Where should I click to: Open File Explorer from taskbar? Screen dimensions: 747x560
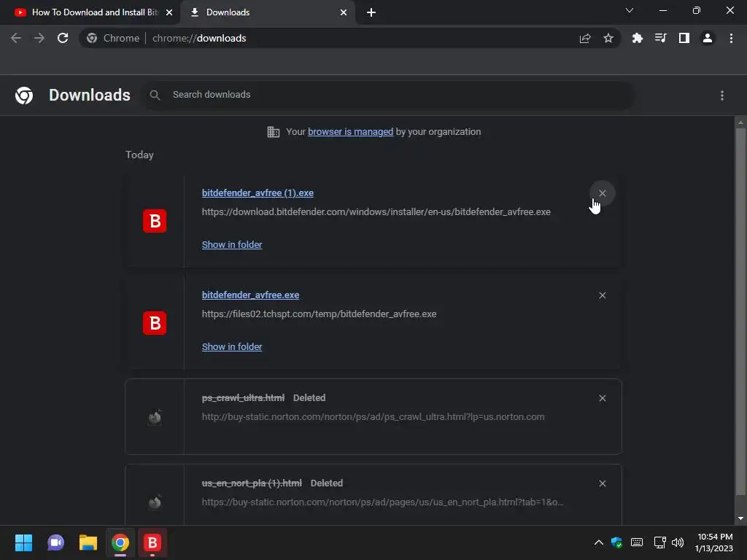coord(88,542)
